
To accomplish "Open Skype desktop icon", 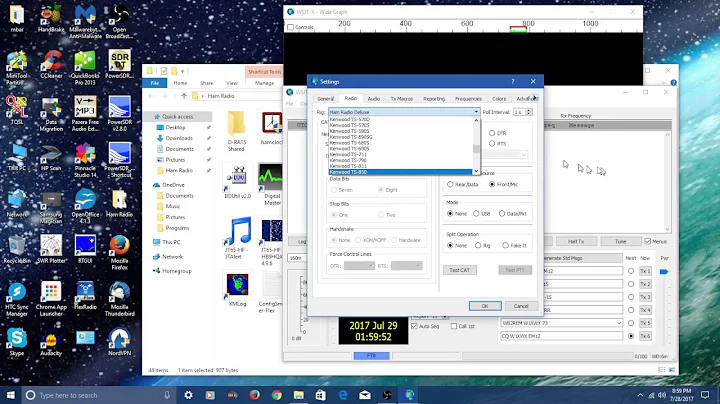I will click(x=17, y=342).
